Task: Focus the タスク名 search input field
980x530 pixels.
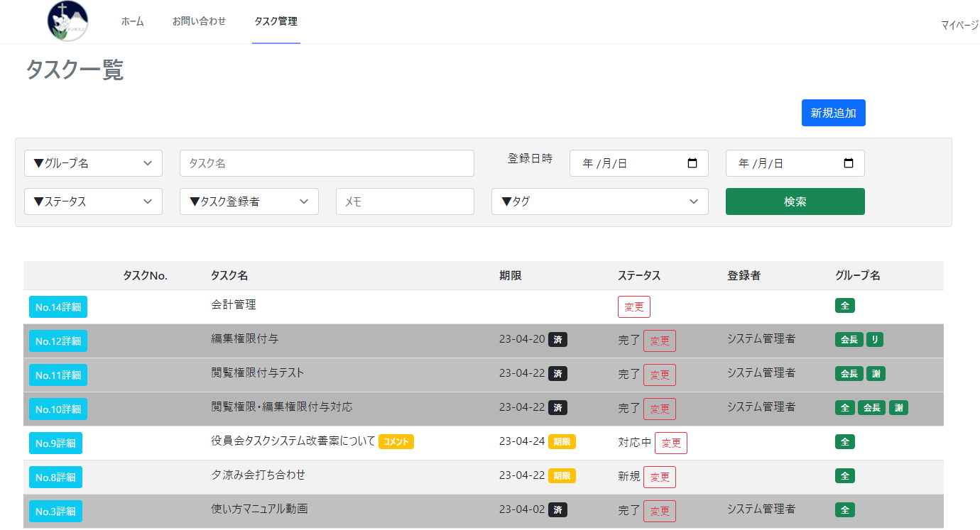Action: (x=327, y=163)
